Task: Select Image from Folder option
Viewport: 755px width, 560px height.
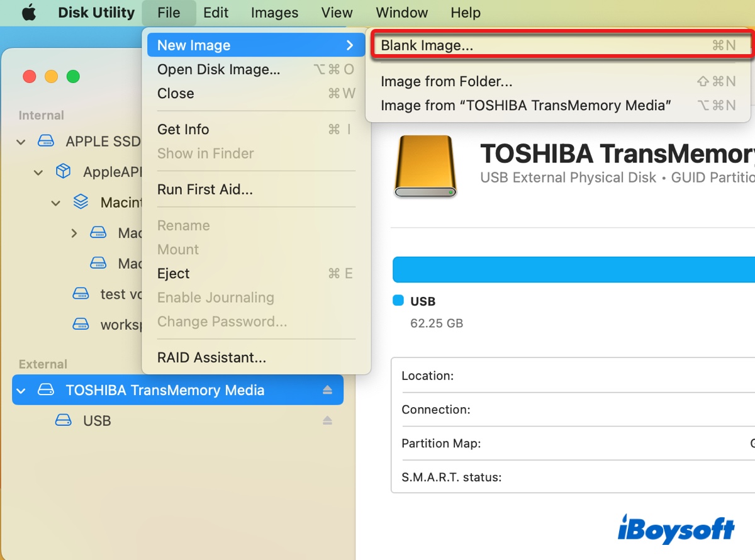Action: point(446,81)
